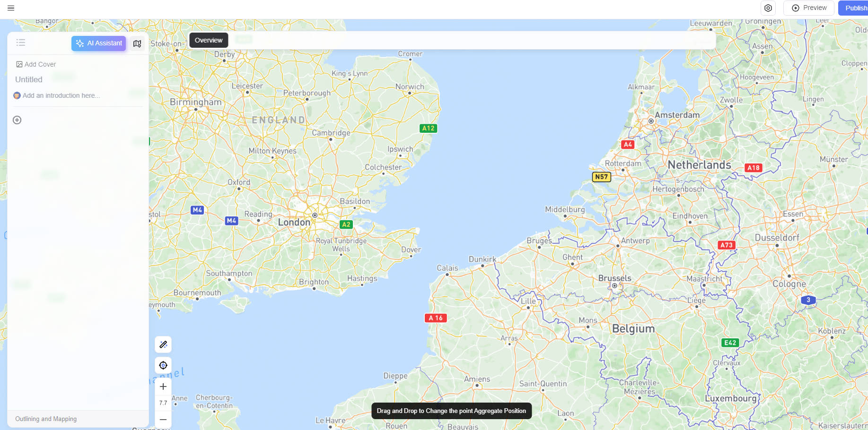868x430 pixels.
Task: Click the AI Assistant button
Action: click(98, 43)
